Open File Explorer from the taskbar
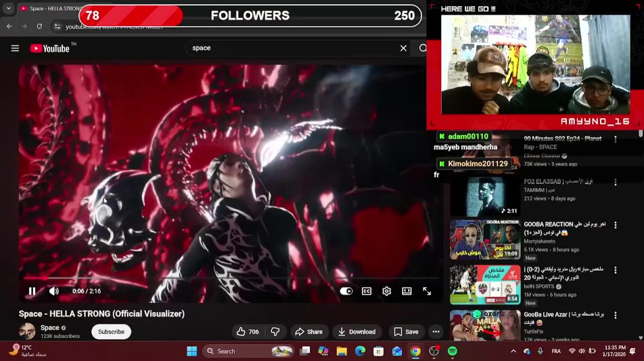The image size is (644, 361). pos(342,351)
